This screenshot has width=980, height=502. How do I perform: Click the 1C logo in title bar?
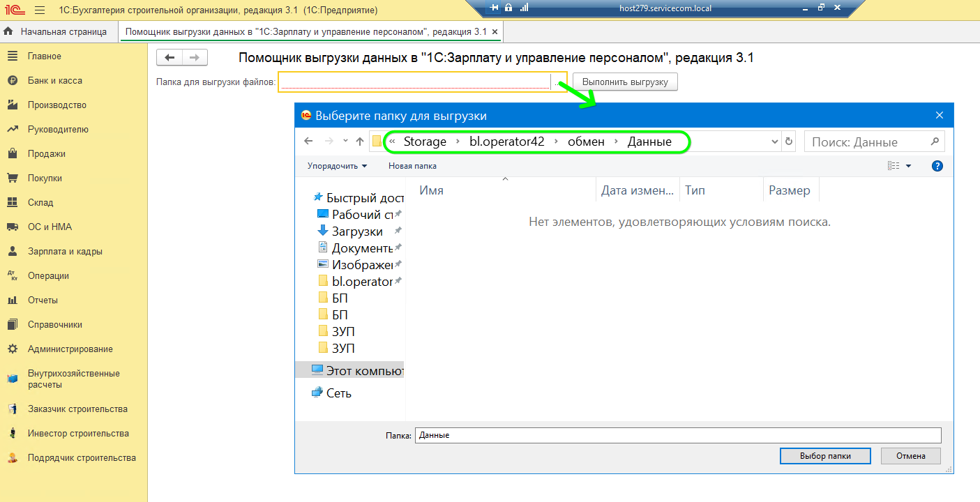[15, 10]
